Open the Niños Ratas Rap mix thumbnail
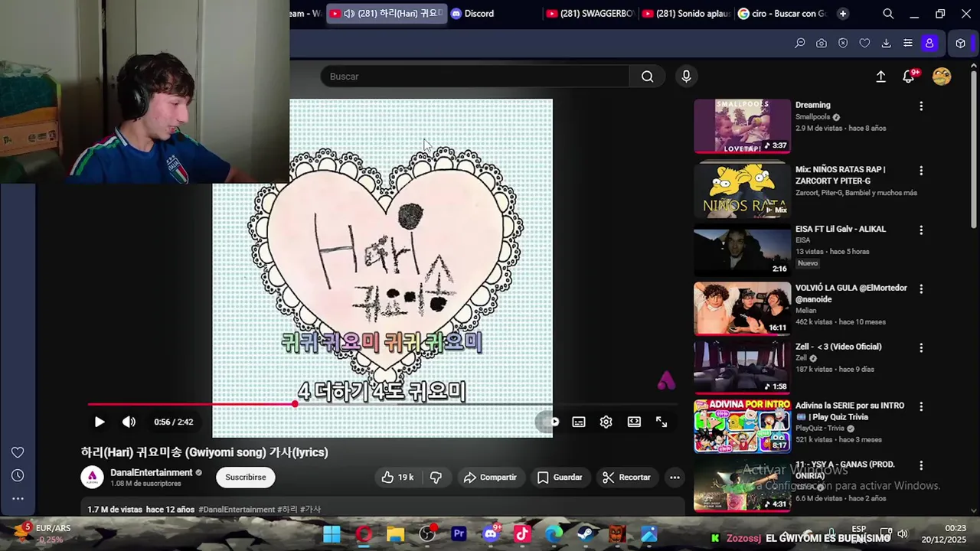The width and height of the screenshot is (980, 551). coord(742,189)
